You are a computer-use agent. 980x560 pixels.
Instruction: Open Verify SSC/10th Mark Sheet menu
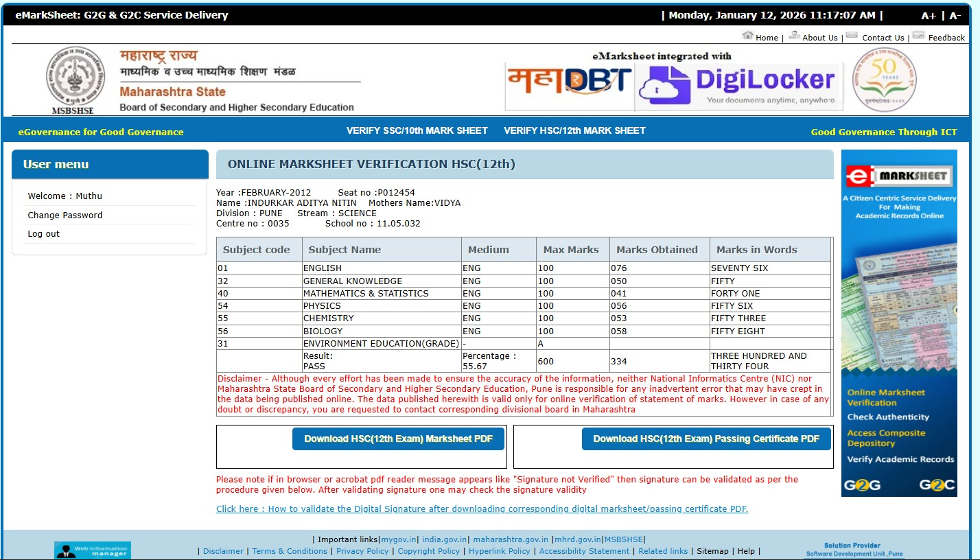coord(417,130)
